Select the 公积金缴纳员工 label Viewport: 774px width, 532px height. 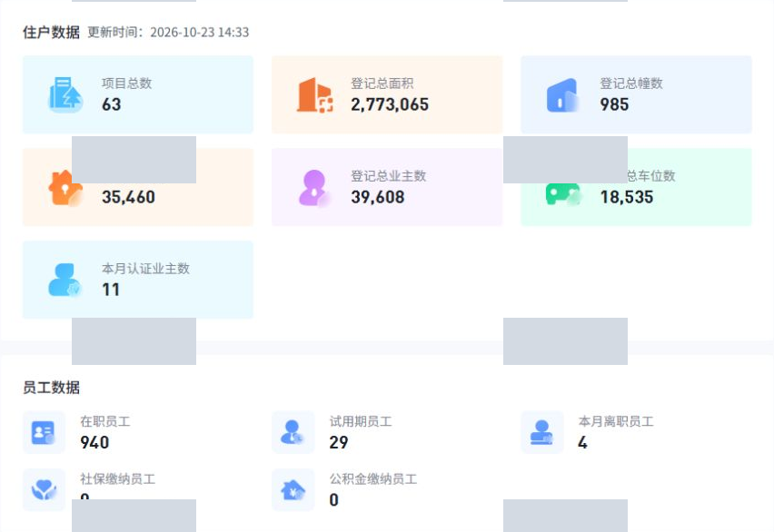pos(373,478)
